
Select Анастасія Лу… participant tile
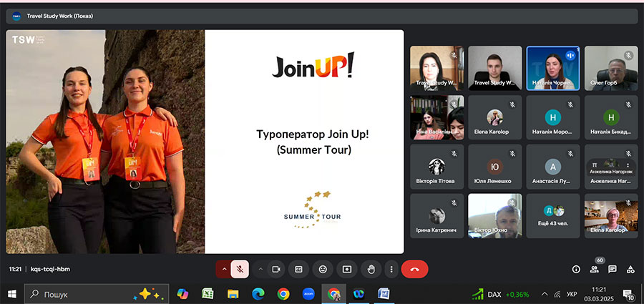click(x=553, y=167)
